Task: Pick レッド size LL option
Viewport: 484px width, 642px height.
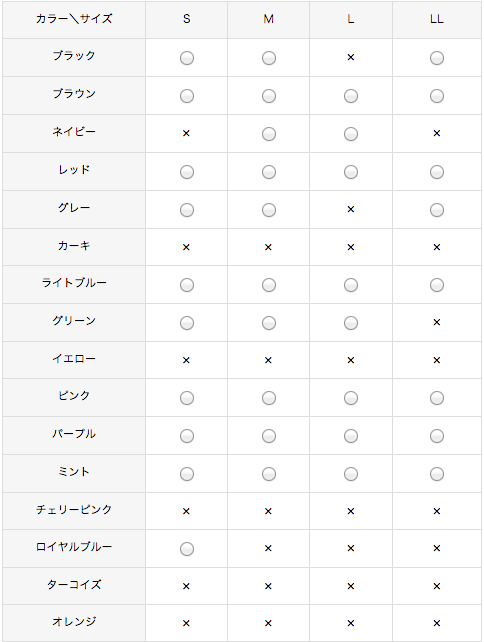Action: click(x=437, y=172)
